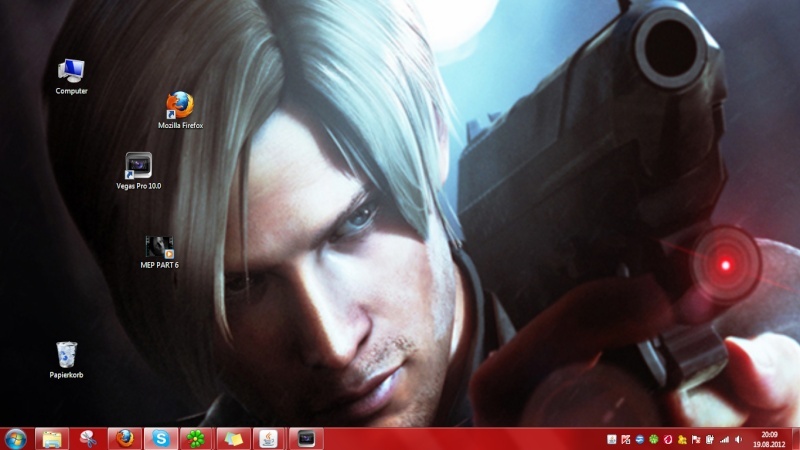Open the network signal tray icon
This screenshot has width=800, height=450.
tap(724, 439)
